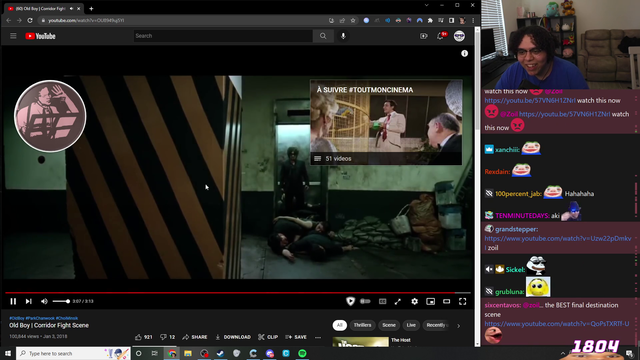Start voice search with microphone icon
The height and width of the screenshot is (360, 640).
343,36
